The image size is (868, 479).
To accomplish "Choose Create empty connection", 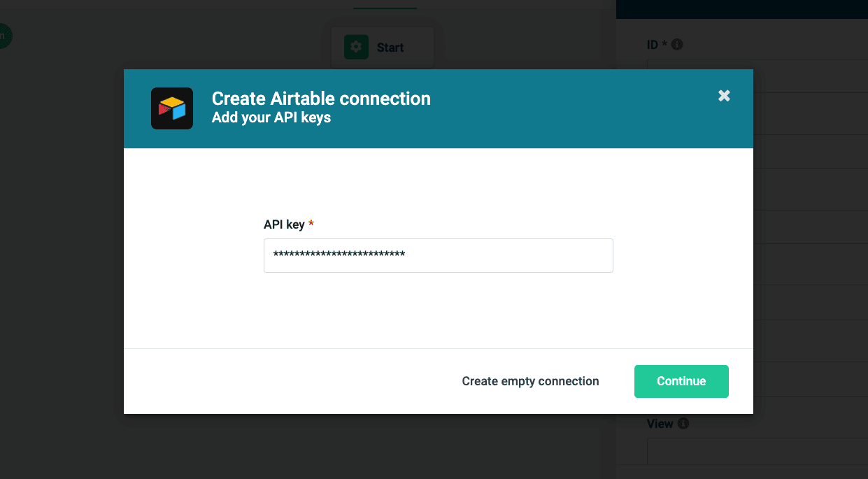I will pos(530,381).
